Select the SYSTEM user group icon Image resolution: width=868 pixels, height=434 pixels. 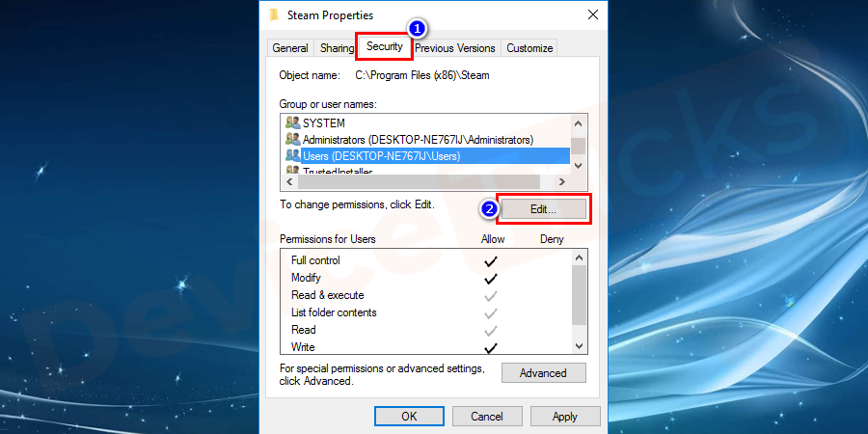click(293, 123)
